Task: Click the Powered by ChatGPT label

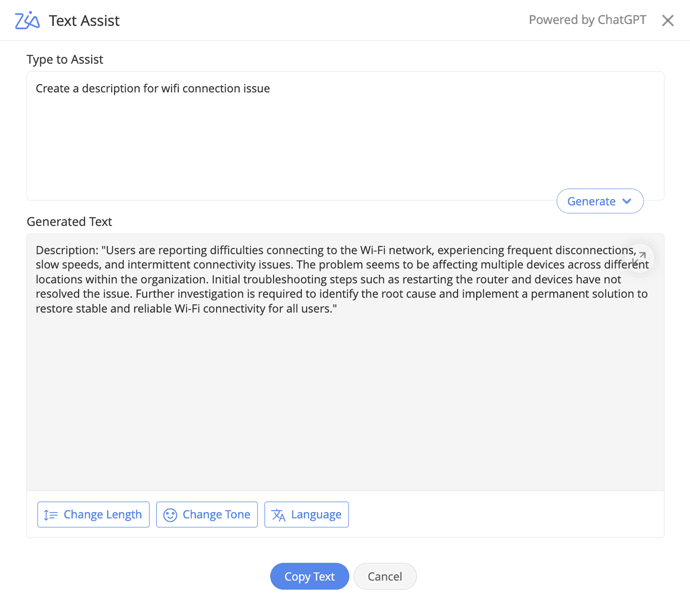Action: click(x=587, y=20)
